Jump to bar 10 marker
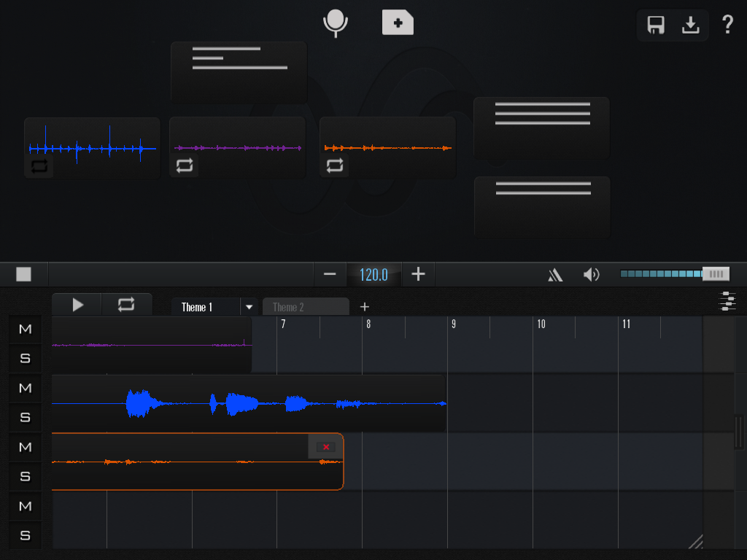 tap(541, 324)
